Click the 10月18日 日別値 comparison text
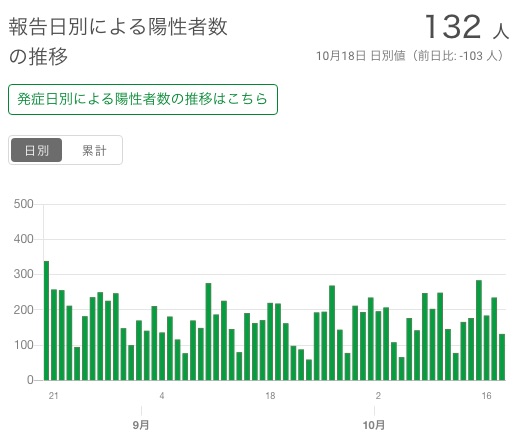Viewport: 524px width, 436px height. [x=410, y=56]
